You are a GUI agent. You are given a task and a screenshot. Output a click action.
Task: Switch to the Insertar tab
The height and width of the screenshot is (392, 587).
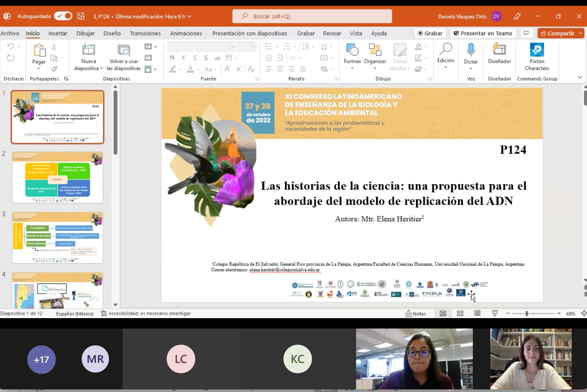pyautogui.click(x=58, y=33)
